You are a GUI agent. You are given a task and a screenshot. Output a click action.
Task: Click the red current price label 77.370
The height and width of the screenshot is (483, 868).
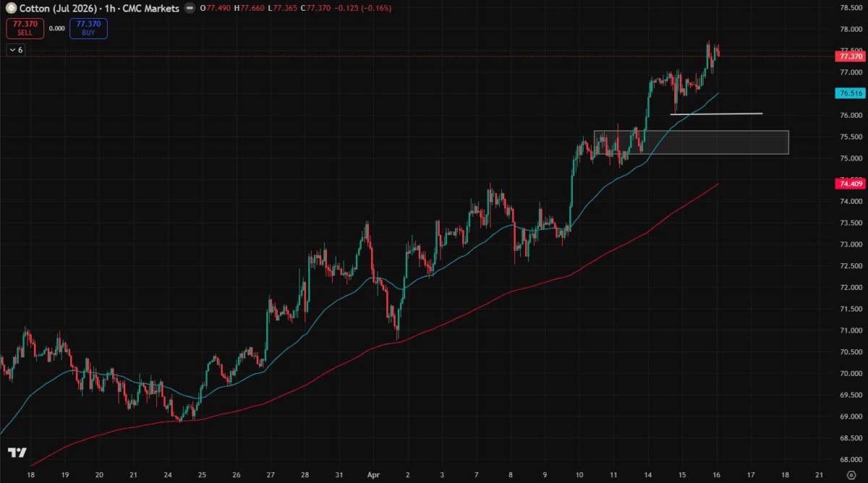tap(849, 56)
